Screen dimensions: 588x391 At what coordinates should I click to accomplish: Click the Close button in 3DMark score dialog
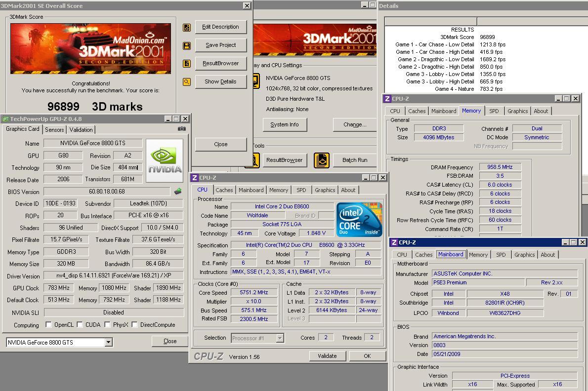(220, 144)
